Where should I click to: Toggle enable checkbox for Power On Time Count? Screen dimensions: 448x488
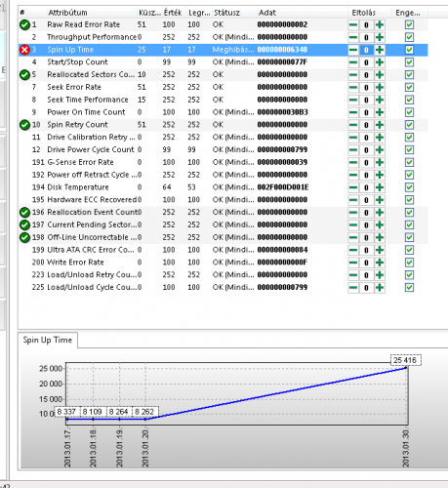[409, 112]
